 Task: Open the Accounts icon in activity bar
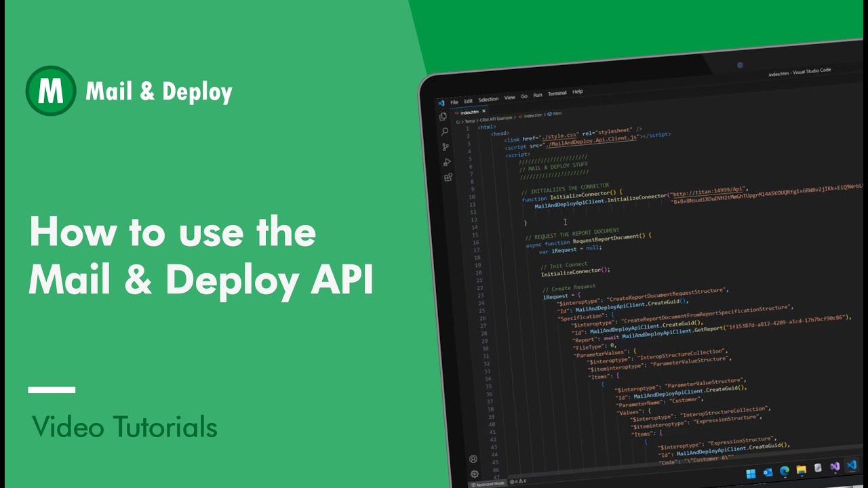(x=473, y=459)
